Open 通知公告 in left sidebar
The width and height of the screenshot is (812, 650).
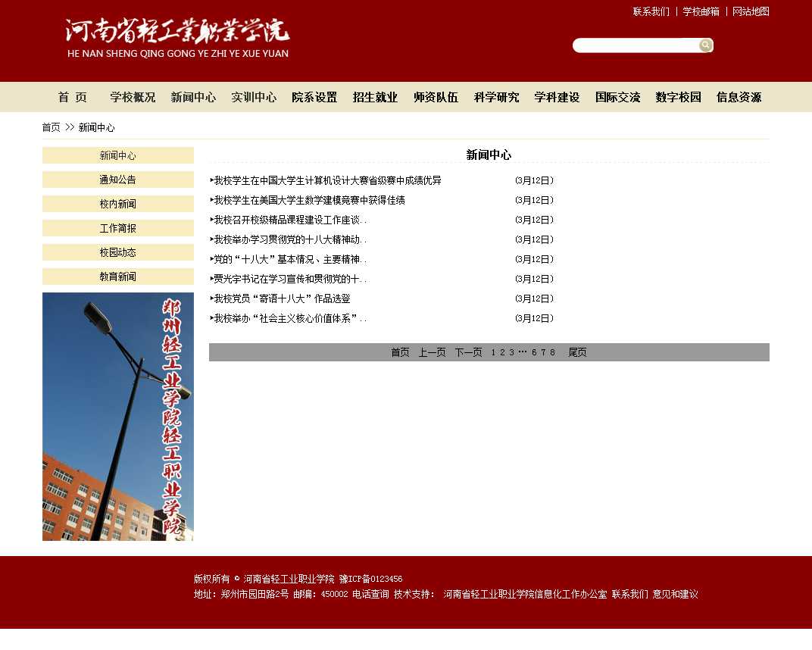[118, 180]
